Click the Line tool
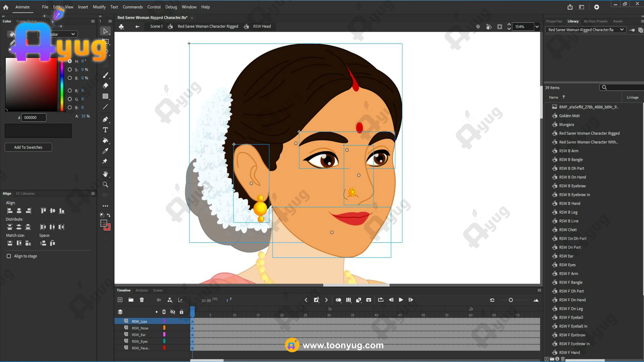 point(105,107)
